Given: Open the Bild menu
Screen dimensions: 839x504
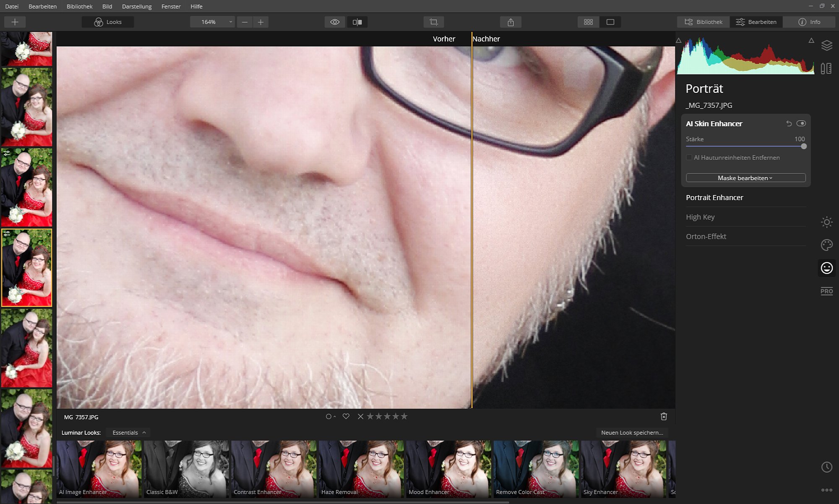Looking at the screenshot, I should pyautogui.click(x=107, y=6).
